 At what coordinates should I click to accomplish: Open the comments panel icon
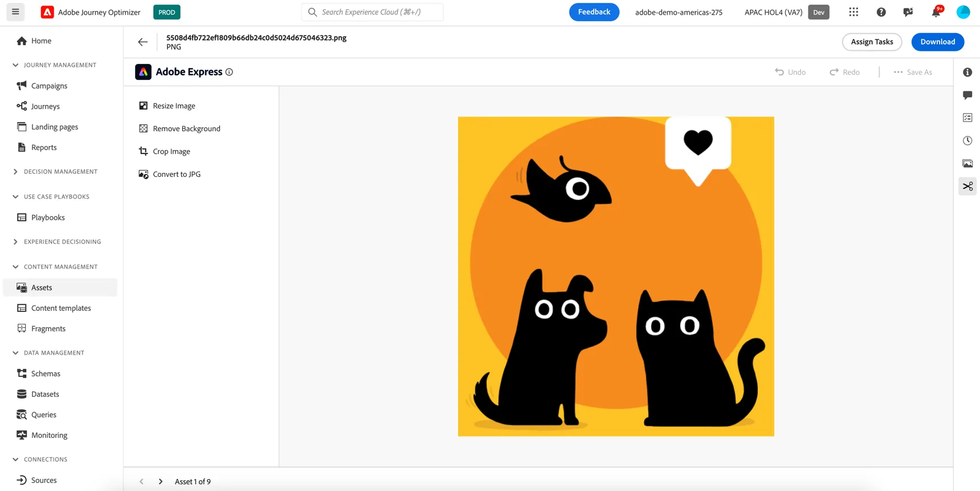tap(967, 95)
